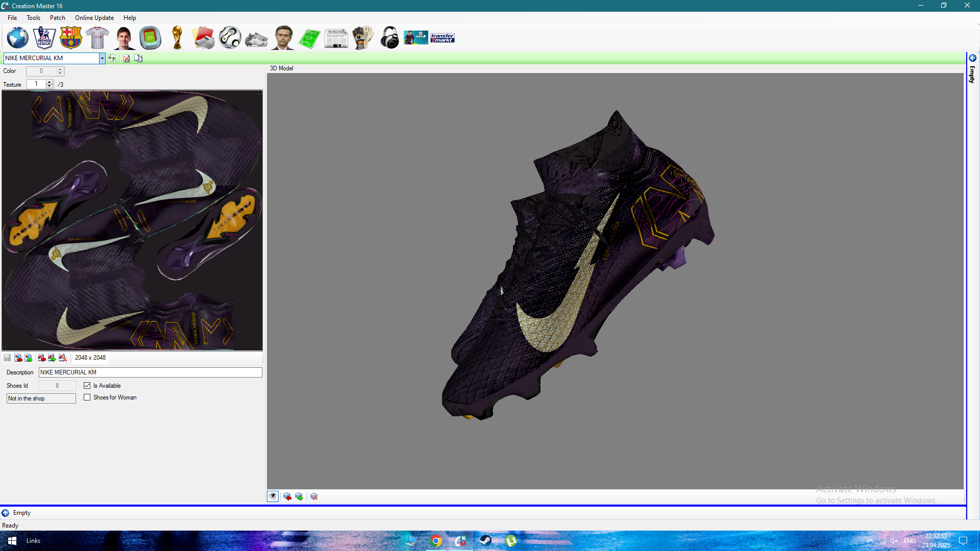This screenshot has height=551, width=980.
Task: Export 3D model with green arrow
Action: 299,496
